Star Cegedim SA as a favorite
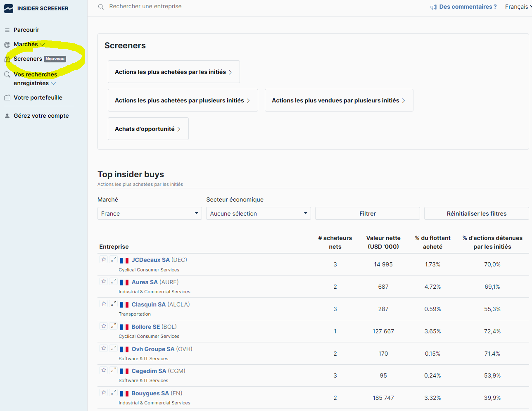The width and height of the screenshot is (532, 411). click(x=104, y=371)
